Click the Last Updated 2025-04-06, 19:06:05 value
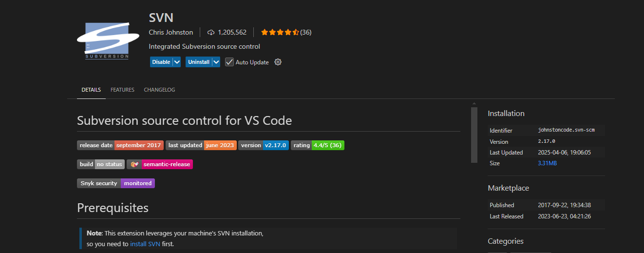This screenshot has height=253, width=644. click(x=564, y=153)
